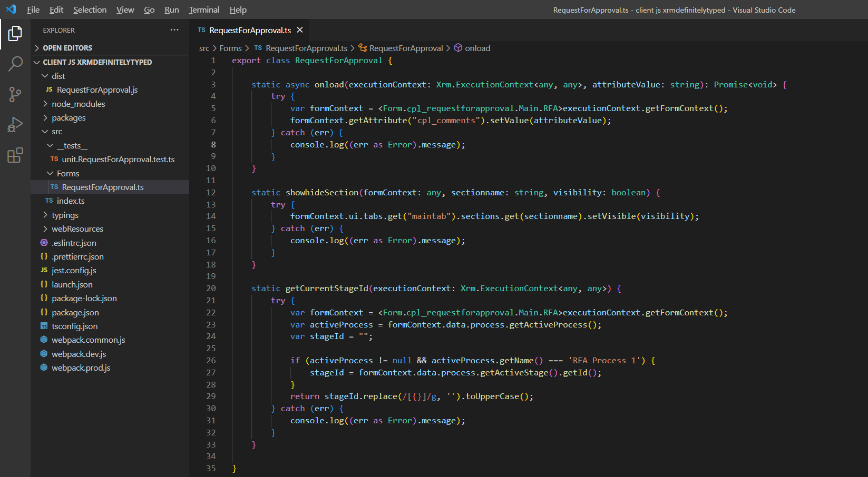Collapse the dist folder
Image resolution: width=868 pixels, height=477 pixels.
click(x=58, y=76)
